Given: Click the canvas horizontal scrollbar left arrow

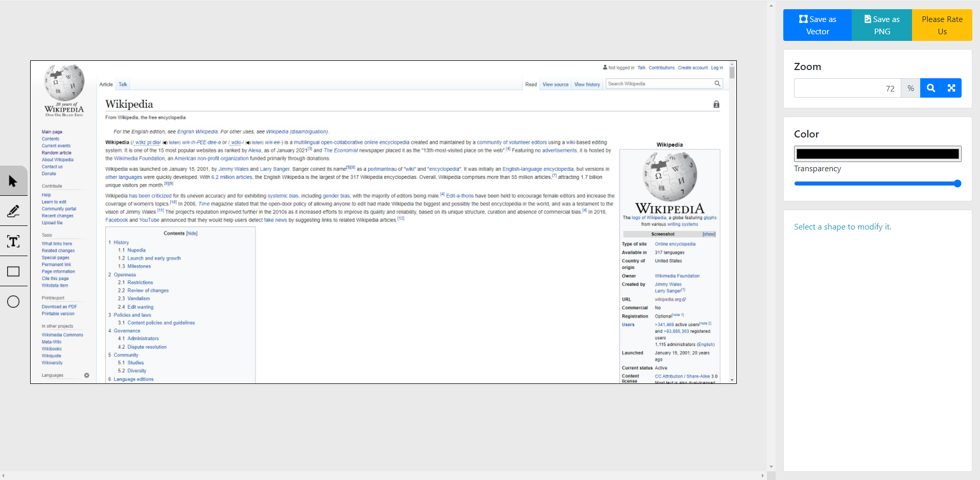Looking at the screenshot, I should tap(4, 476).
